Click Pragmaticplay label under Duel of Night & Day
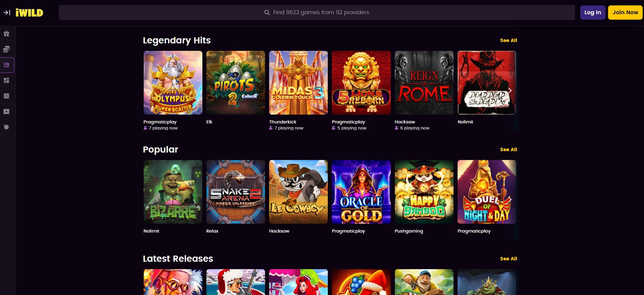The image size is (644, 295). (x=474, y=231)
